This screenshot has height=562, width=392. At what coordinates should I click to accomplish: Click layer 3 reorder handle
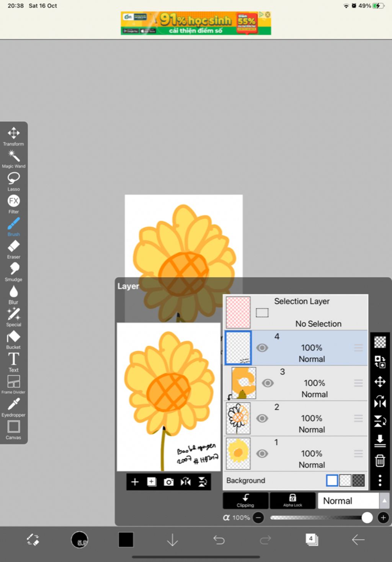click(358, 383)
